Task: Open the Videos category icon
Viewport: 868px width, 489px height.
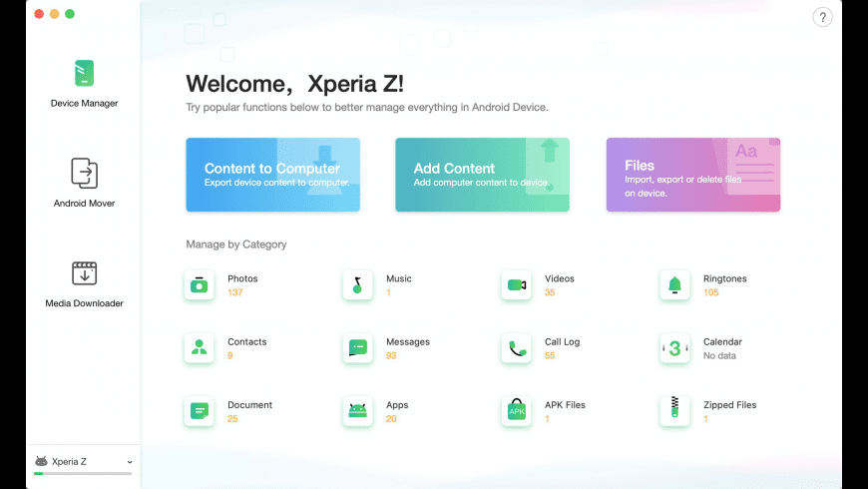Action: 517,285
